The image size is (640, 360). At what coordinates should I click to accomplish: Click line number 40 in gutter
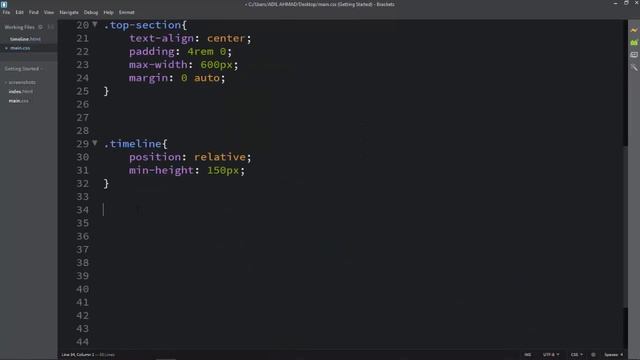(82, 289)
